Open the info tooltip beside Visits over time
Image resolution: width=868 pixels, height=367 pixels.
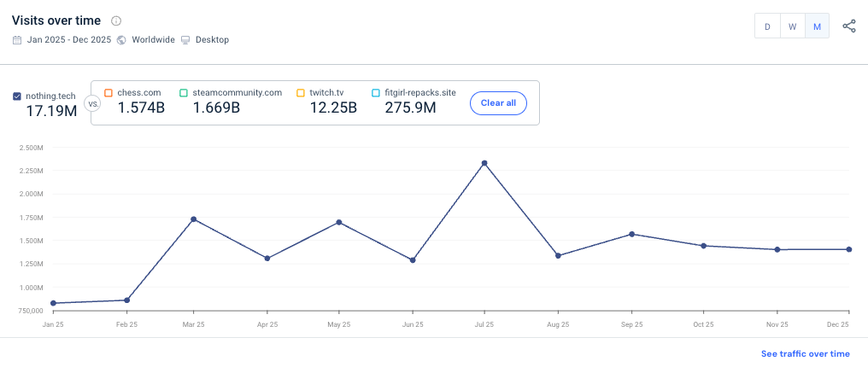[115, 21]
